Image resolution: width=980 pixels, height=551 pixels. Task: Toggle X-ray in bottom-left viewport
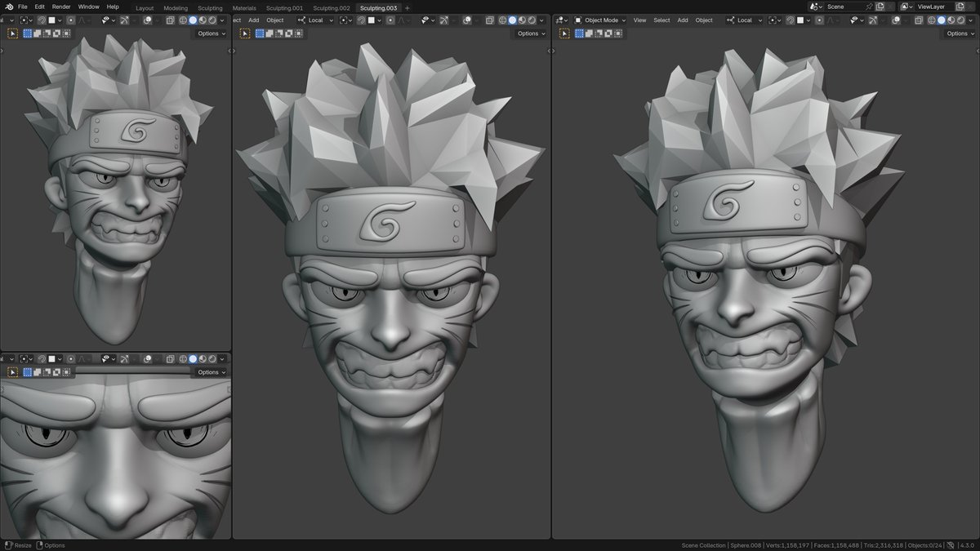click(x=171, y=358)
